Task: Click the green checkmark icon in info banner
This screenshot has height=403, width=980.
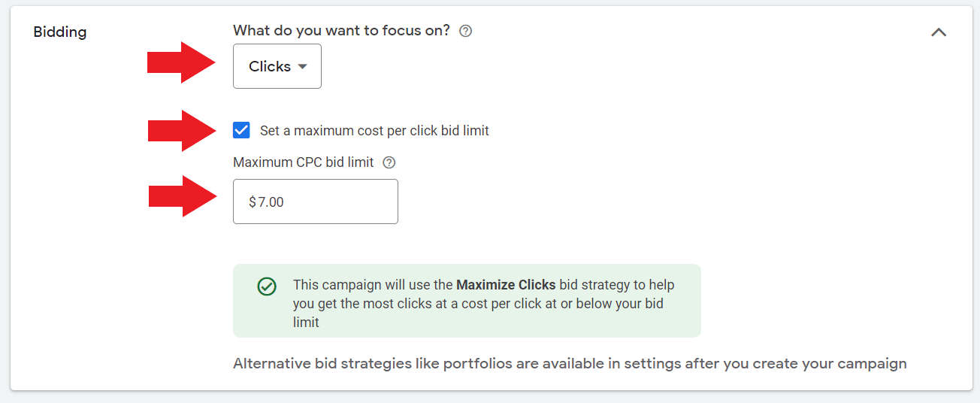Action: (x=266, y=286)
